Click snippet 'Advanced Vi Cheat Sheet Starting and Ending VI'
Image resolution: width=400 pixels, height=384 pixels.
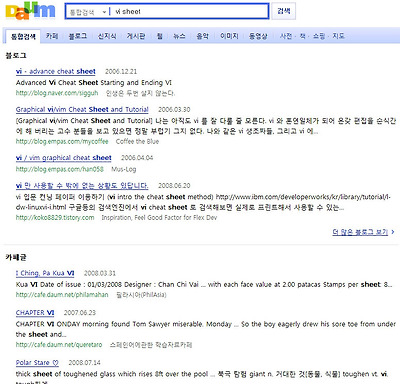coord(94,82)
